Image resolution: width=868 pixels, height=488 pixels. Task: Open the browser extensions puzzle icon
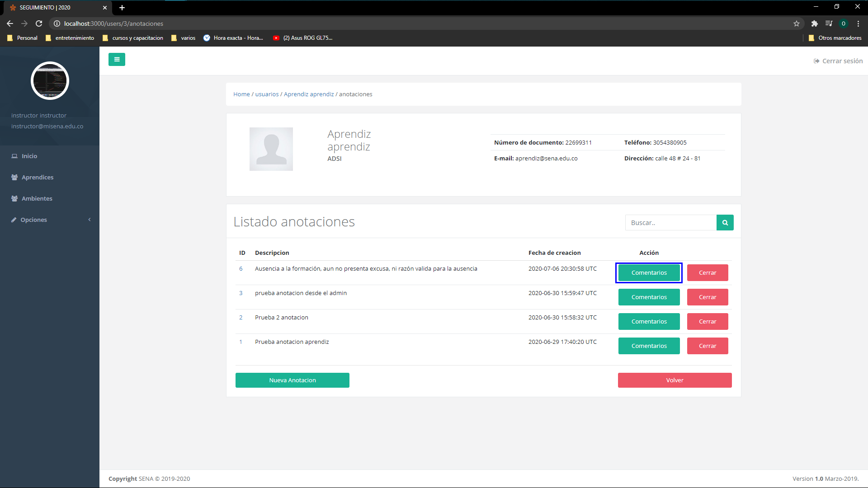(814, 23)
